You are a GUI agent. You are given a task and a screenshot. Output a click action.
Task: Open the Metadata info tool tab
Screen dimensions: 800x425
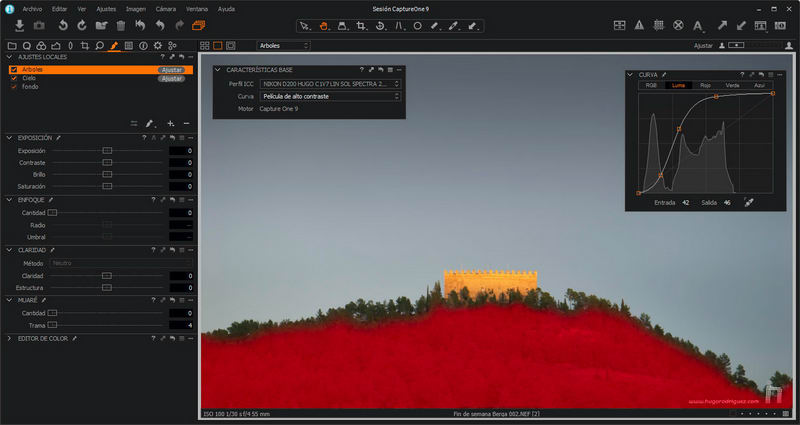(143, 46)
